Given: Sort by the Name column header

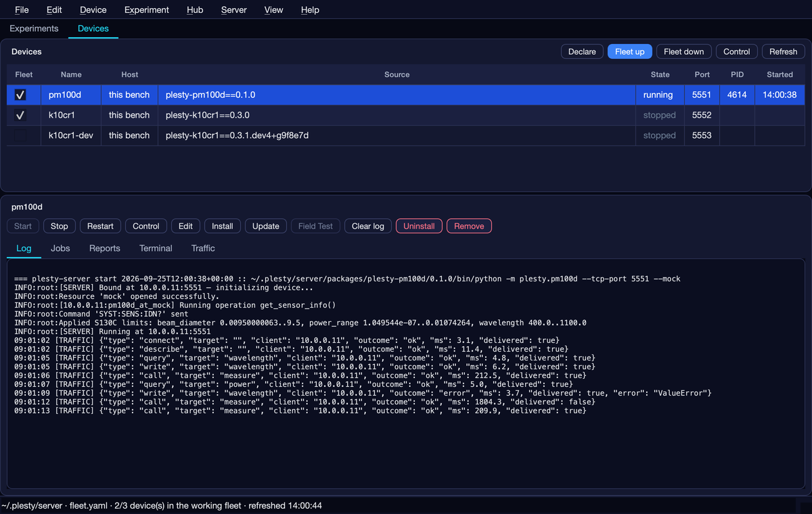Looking at the screenshot, I should 71,74.
